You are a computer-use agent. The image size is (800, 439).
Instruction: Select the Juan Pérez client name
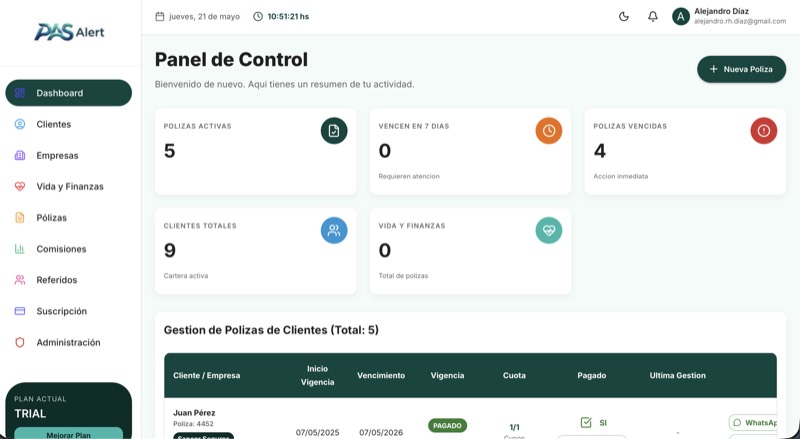click(x=194, y=412)
